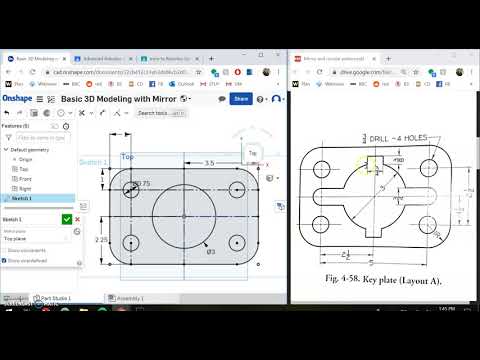Screen dimensions: 480x360
Task: Click the feature list toggle icon beside canvas
Action: pyautogui.click(x=83, y=206)
